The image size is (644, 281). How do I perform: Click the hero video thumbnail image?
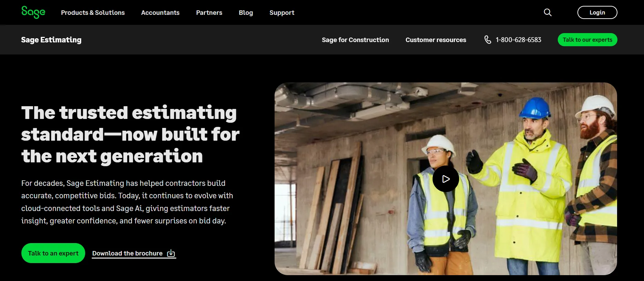446,179
